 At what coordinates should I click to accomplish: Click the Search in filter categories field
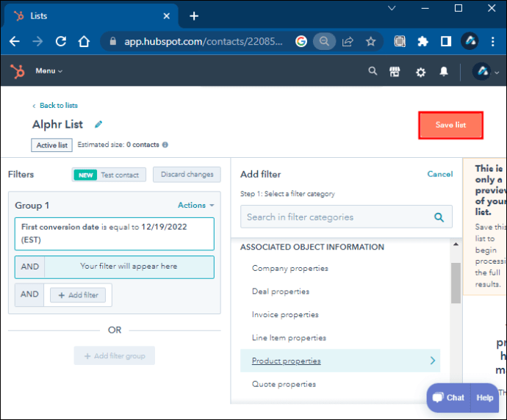tap(346, 217)
